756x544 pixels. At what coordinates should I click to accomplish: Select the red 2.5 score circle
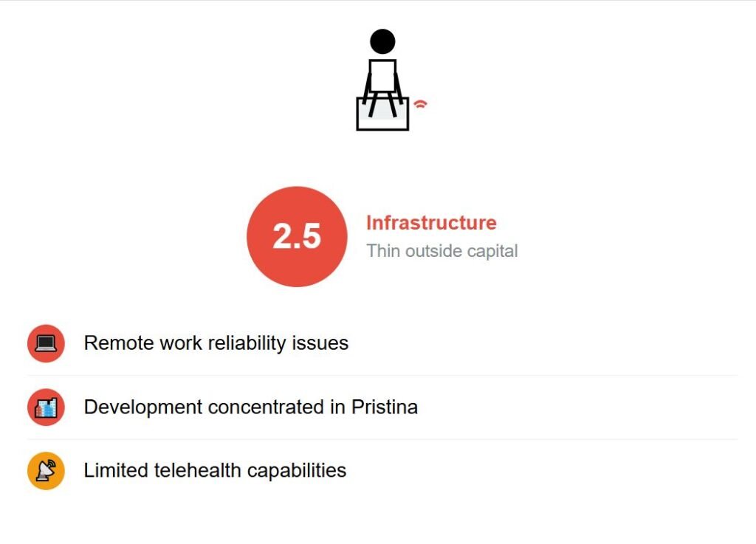click(x=297, y=236)
